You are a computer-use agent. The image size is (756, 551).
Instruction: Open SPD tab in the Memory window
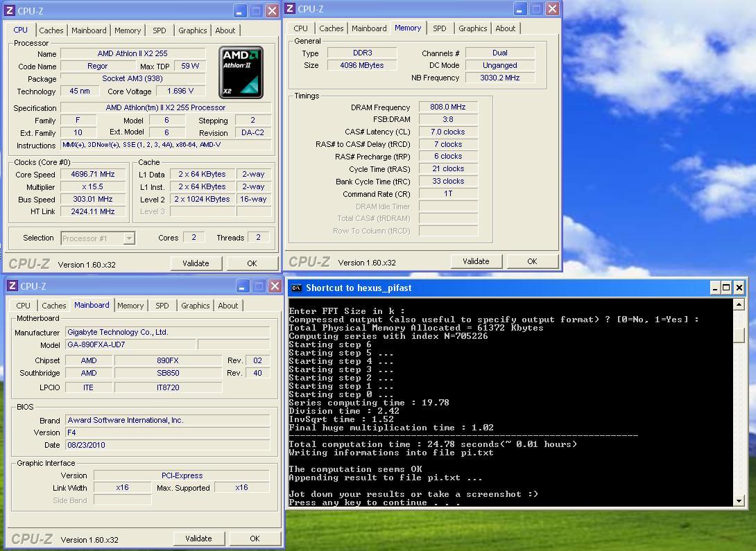click(x=439, y=28)
